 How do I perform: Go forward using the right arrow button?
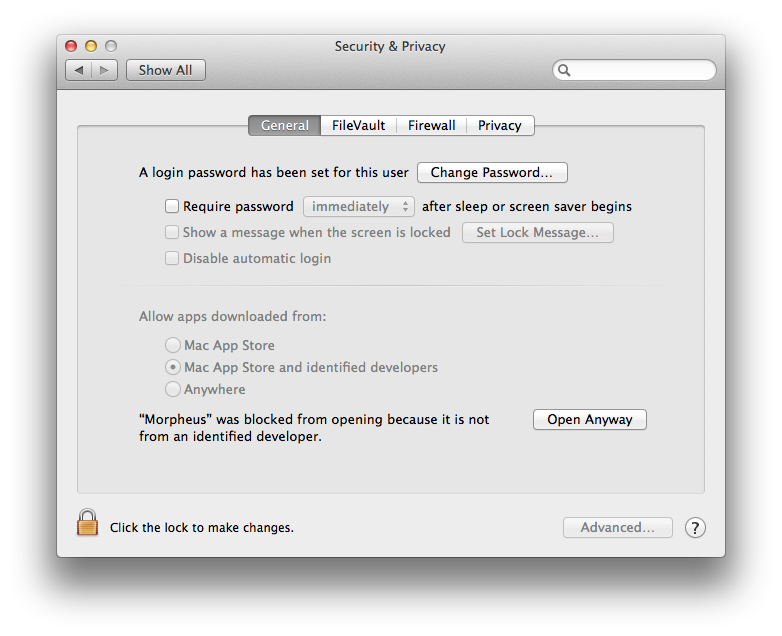coord(106,70)
